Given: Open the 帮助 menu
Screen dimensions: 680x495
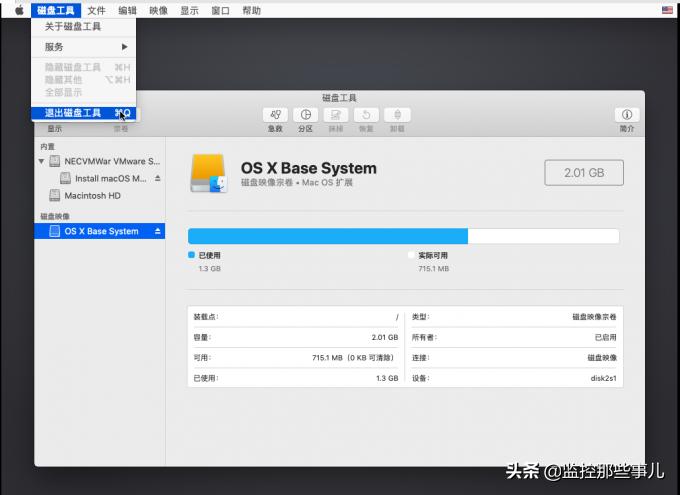Looking at the screenshot, I should 252,10.
